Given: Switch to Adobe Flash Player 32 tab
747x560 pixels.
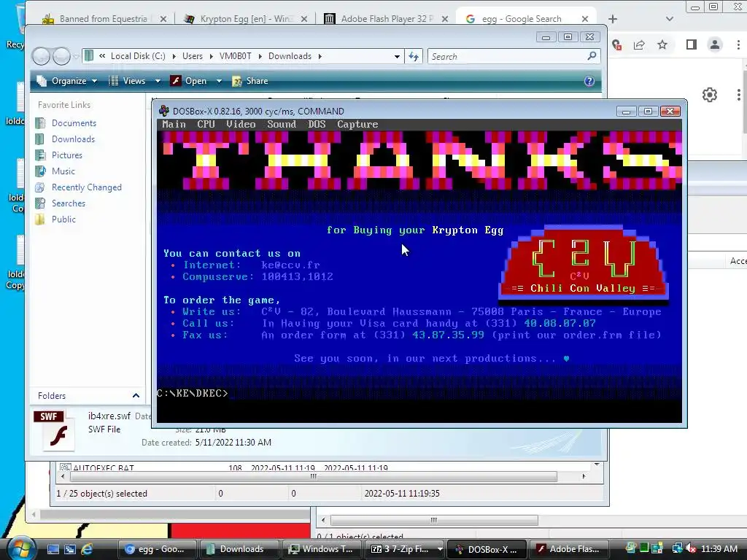Looking at the screenshot, I should (387, 18).
